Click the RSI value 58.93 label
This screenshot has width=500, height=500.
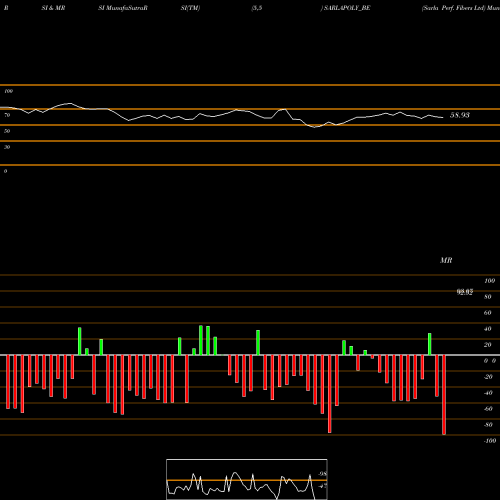pos(460,115)
